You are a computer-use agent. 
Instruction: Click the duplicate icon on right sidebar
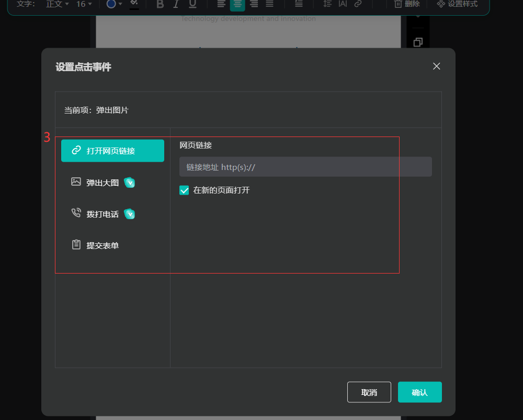click(417, 42)
